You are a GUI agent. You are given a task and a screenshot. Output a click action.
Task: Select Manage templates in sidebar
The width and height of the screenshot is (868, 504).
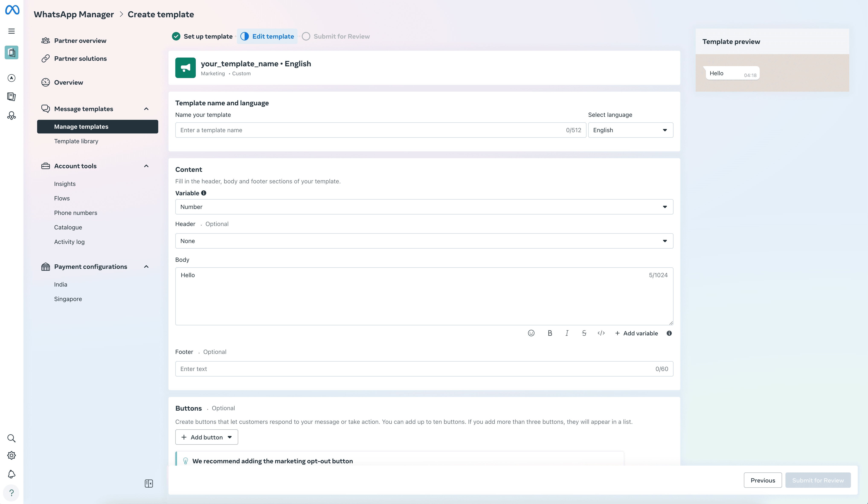pyautogui.click(x=97, y=127)
